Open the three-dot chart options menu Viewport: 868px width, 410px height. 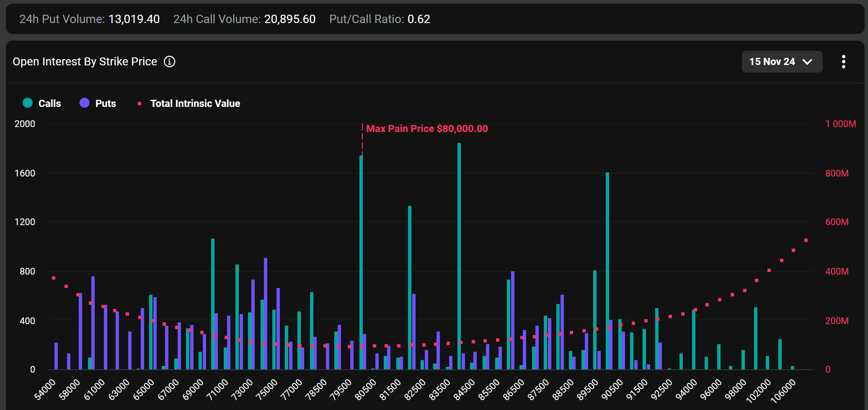tap(843, 62)
